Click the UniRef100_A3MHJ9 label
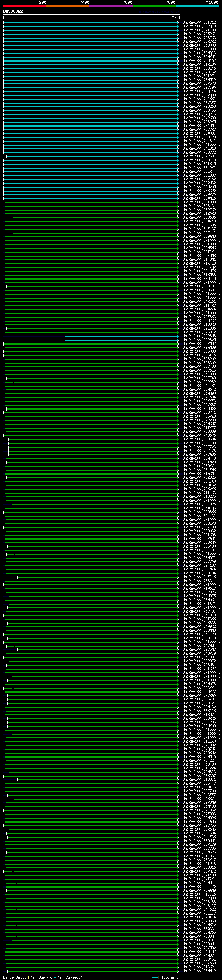 coord(199,971)
